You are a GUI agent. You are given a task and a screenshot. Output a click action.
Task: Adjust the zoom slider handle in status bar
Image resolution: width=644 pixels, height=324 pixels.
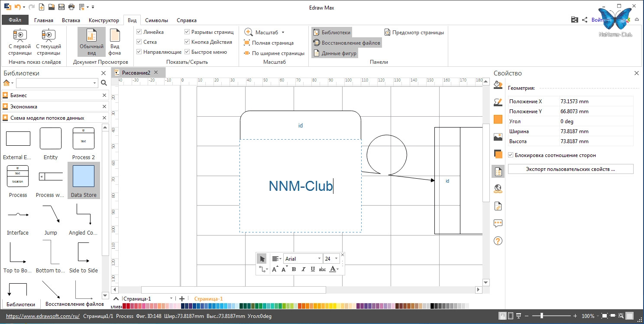(x=541, y=316)
